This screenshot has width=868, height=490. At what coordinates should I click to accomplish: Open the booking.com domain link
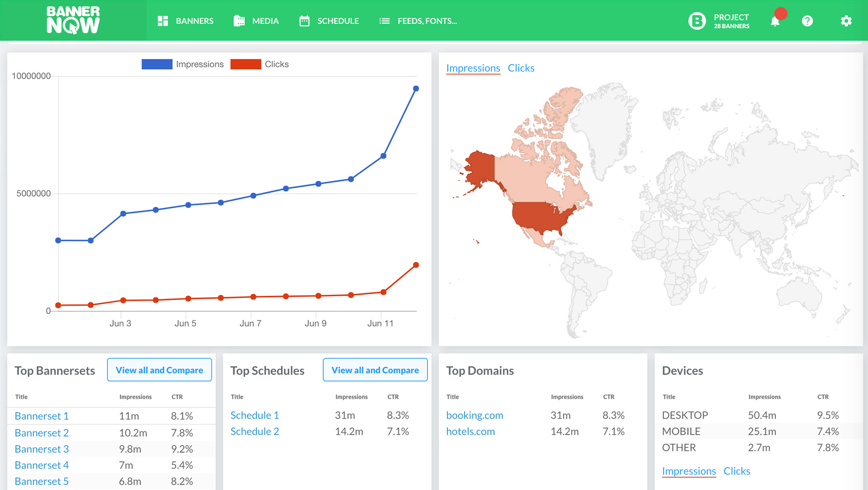(x=475, y=415)
